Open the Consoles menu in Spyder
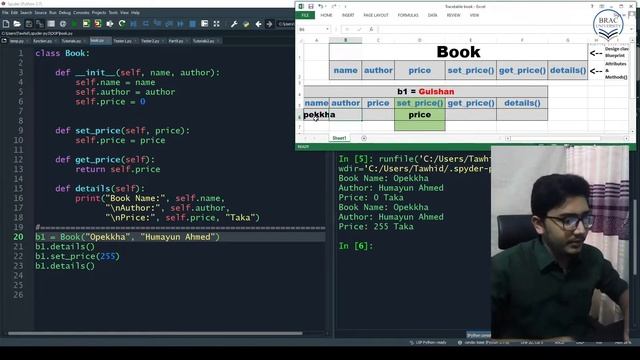This screenshot has height=360, width=640. pyautogui.click(x=81, y=13)
